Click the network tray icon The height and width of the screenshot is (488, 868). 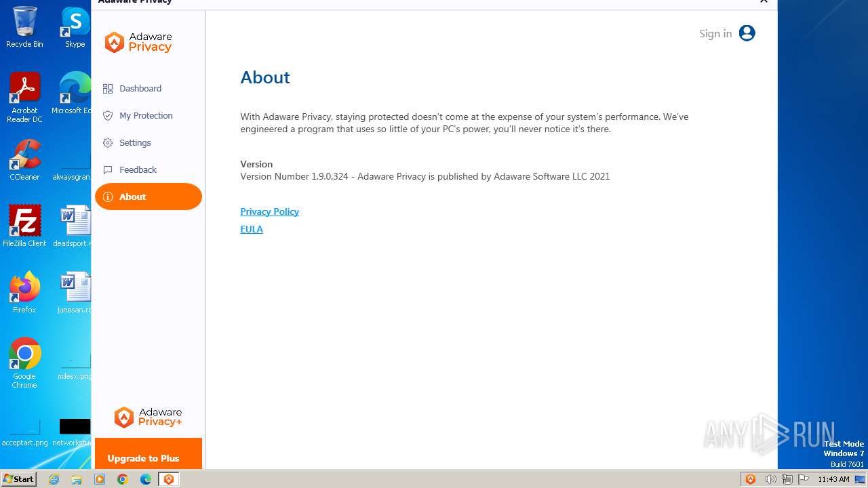(787, 479)
